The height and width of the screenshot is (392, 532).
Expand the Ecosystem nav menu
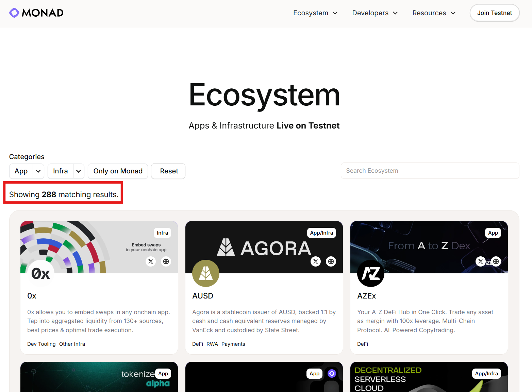pyautogui.click(x=315, y=13)
